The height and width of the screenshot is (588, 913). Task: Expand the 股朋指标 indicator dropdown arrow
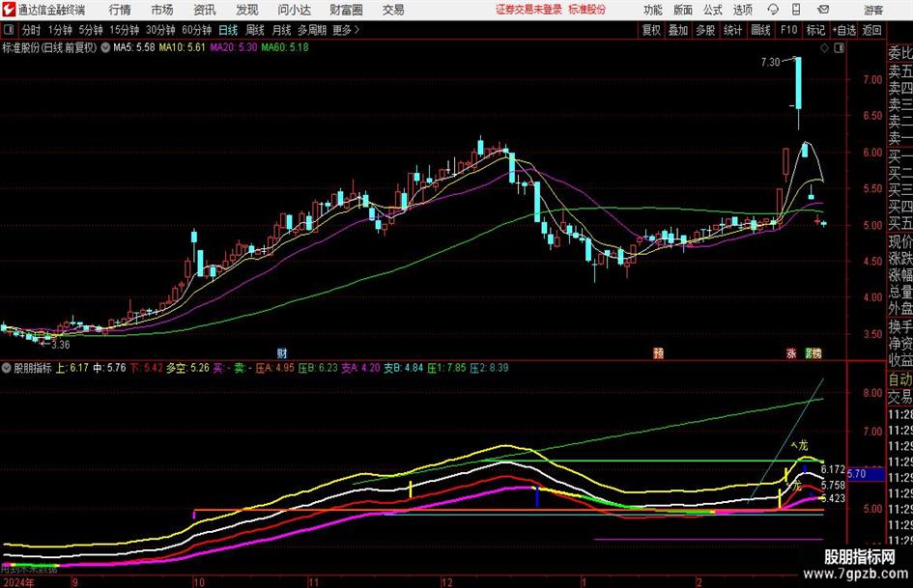(x=7, y=368)
